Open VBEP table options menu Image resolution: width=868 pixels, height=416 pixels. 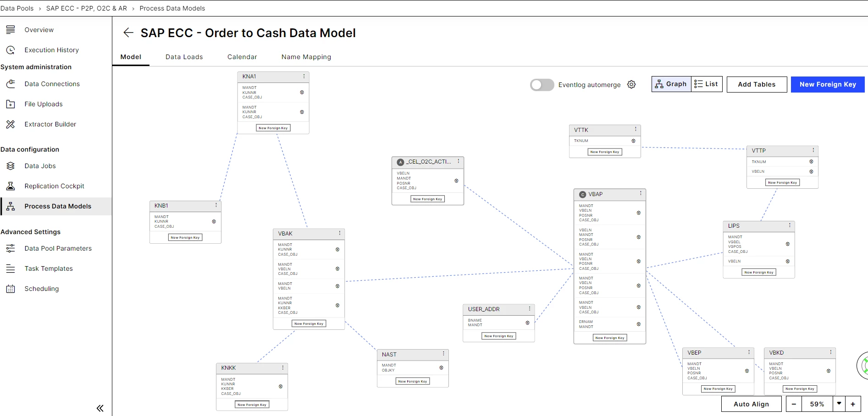click(749, 352)
